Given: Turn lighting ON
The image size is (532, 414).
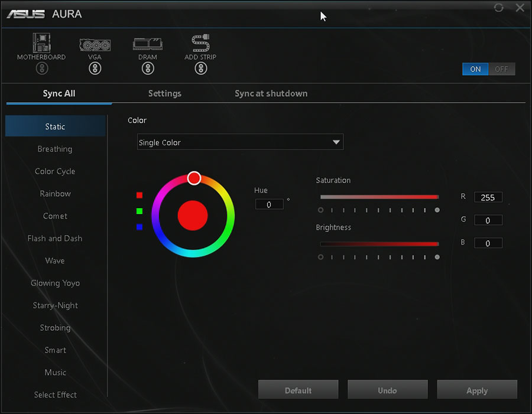Looking at the screenshot, I should (x=475, y=69).
